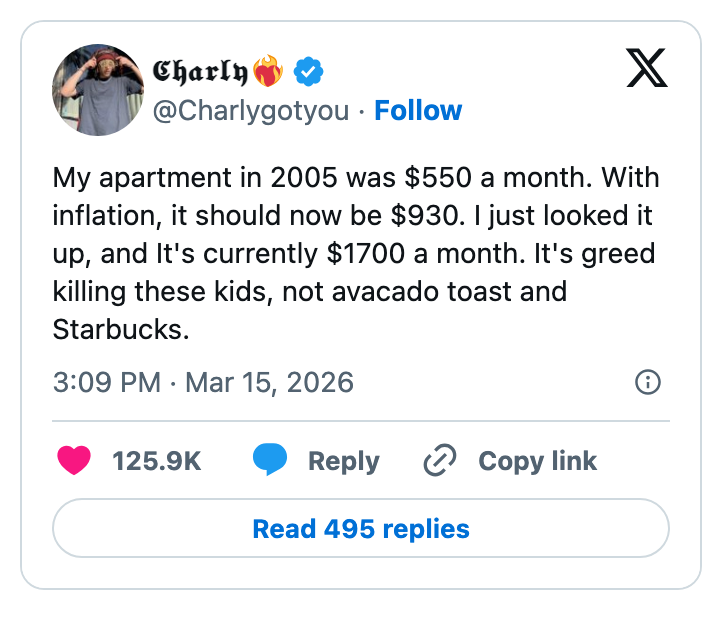
Task: Open Charly's profile avatar photo
Action: coord(98,90)
